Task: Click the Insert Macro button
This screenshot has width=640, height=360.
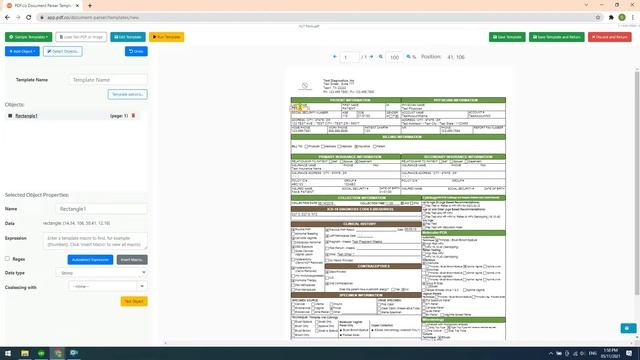Action: (x=132, y=260)
